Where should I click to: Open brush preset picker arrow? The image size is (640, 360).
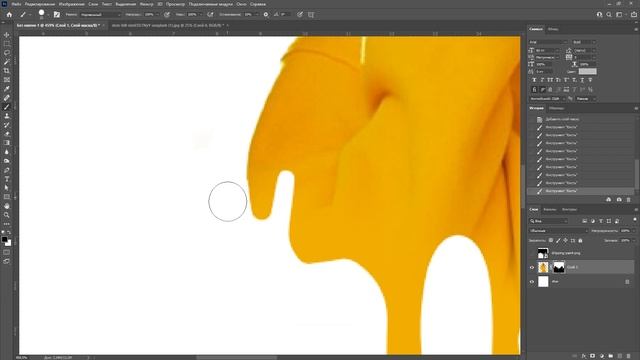(48, 15)
